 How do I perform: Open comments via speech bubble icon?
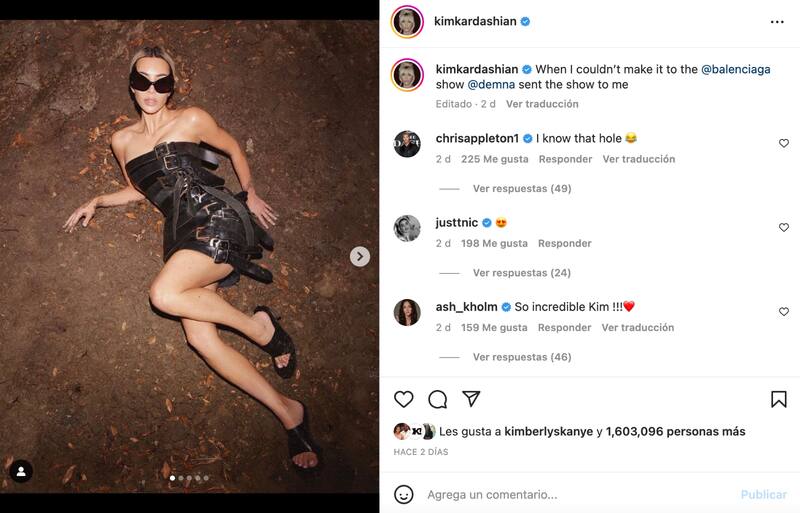[437, 399]
